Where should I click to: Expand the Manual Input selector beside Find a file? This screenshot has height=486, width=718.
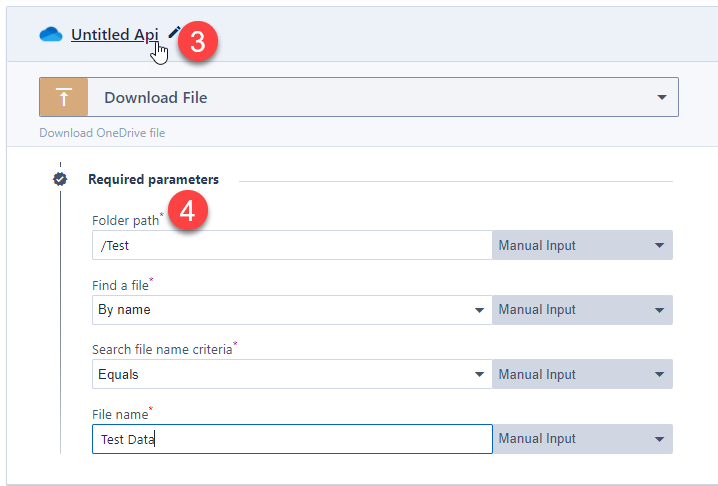[x=582, y=310]
